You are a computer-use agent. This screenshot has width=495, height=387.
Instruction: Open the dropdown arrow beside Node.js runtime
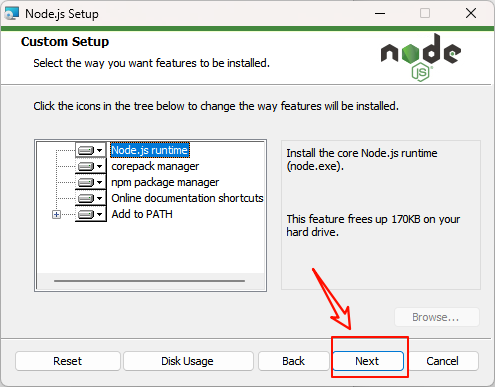[99, 151]
